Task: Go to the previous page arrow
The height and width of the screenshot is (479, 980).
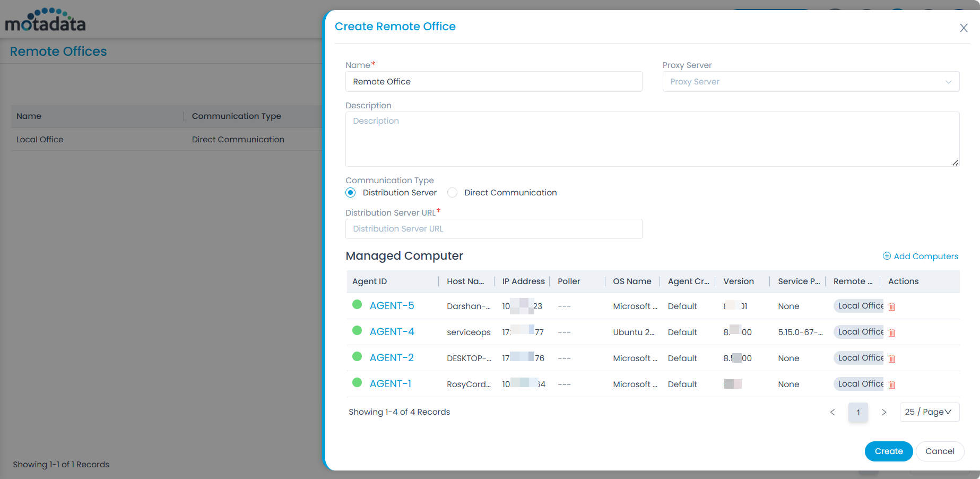Action: (x=832, y=412)
